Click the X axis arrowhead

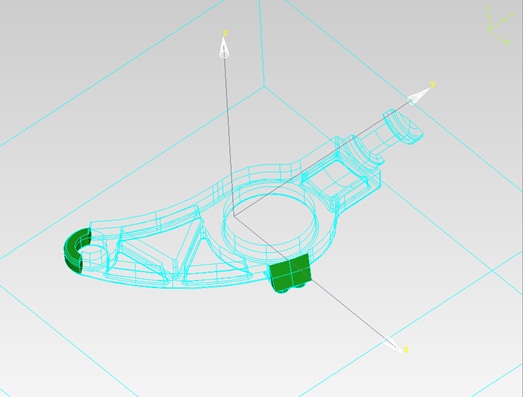click(393, 345)
